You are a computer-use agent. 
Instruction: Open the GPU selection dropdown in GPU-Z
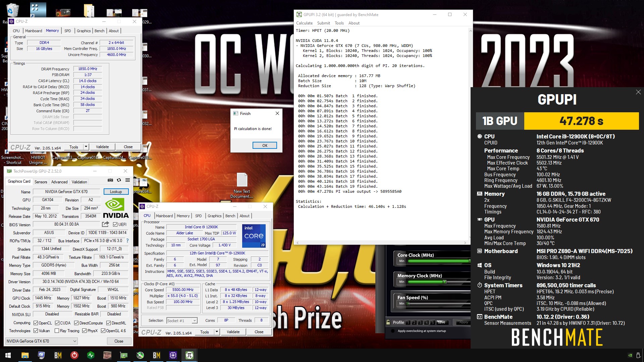42,341
